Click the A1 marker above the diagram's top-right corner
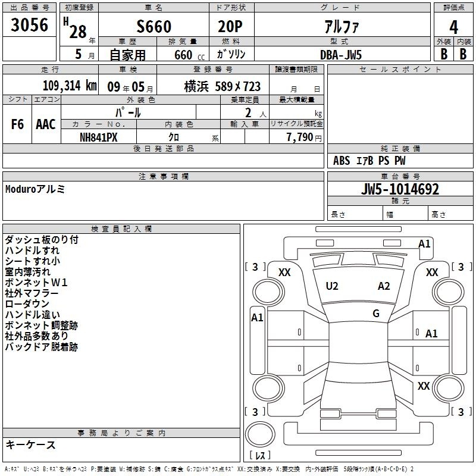Viewport: 476px width, 476px height. click(424, 243)
